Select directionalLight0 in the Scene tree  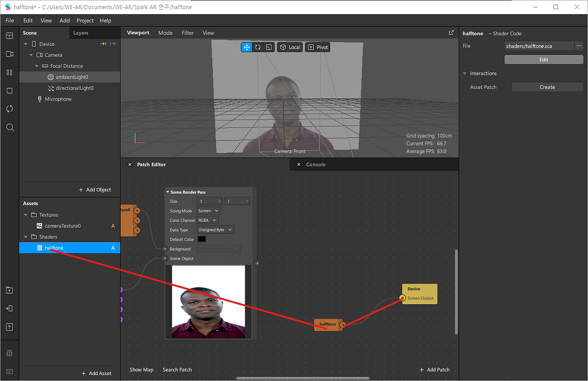(x=70, y=88)
